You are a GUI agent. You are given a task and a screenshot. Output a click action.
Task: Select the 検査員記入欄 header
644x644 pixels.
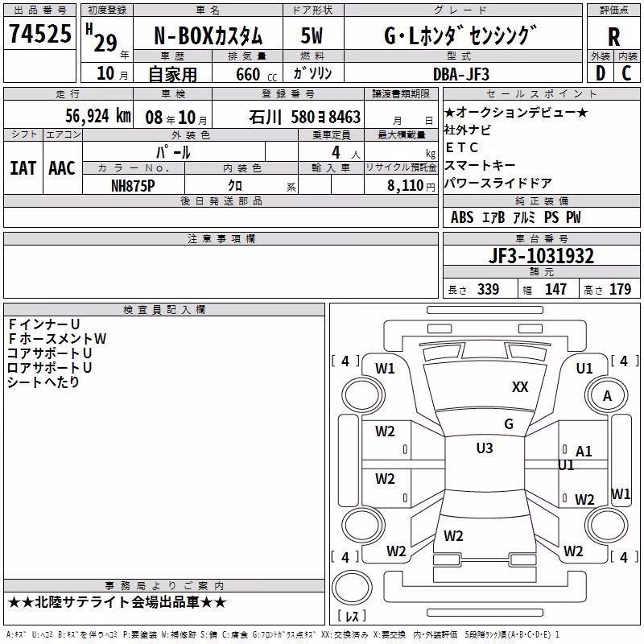coord(164,310)
